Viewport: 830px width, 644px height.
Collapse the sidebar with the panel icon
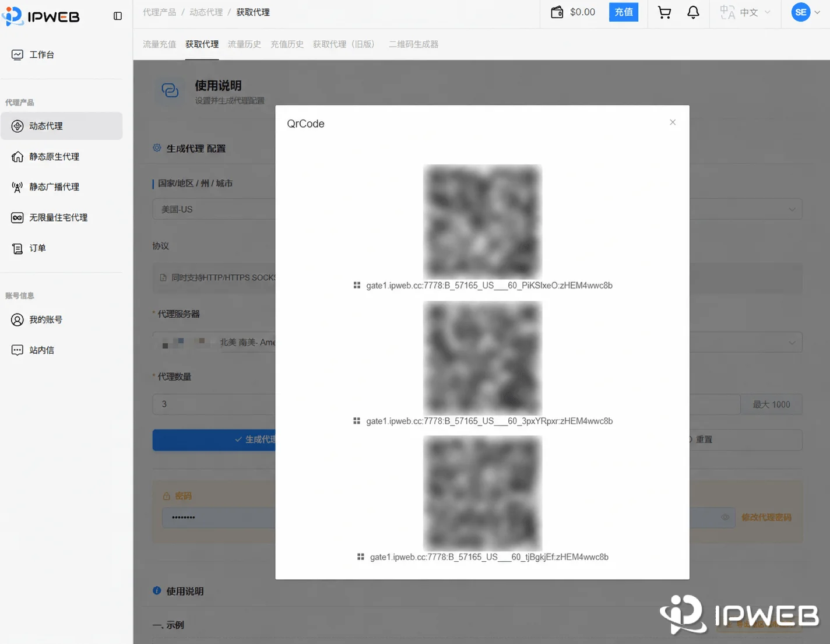pos(118,16)
